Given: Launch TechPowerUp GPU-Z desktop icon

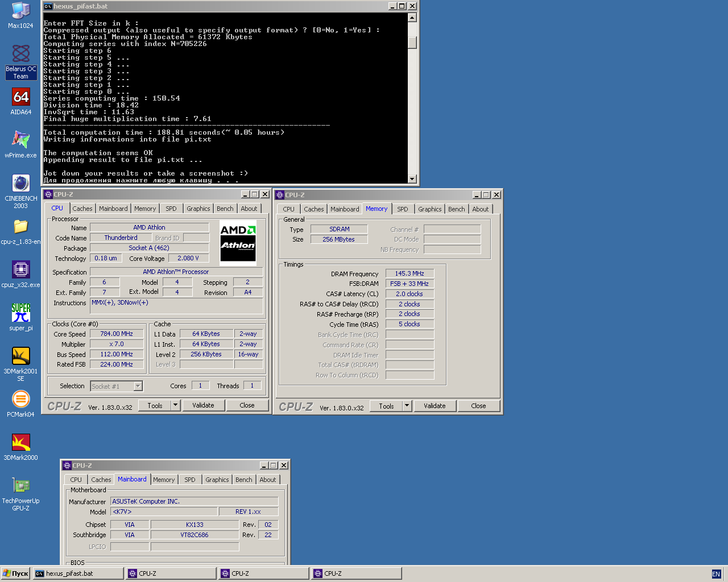Looking at the screenshot, I should (x=20, y=493).
